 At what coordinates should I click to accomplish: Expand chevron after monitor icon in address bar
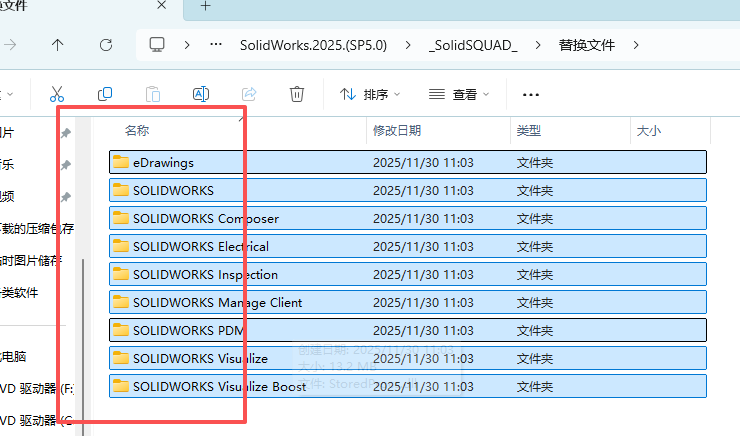[187, 45]
